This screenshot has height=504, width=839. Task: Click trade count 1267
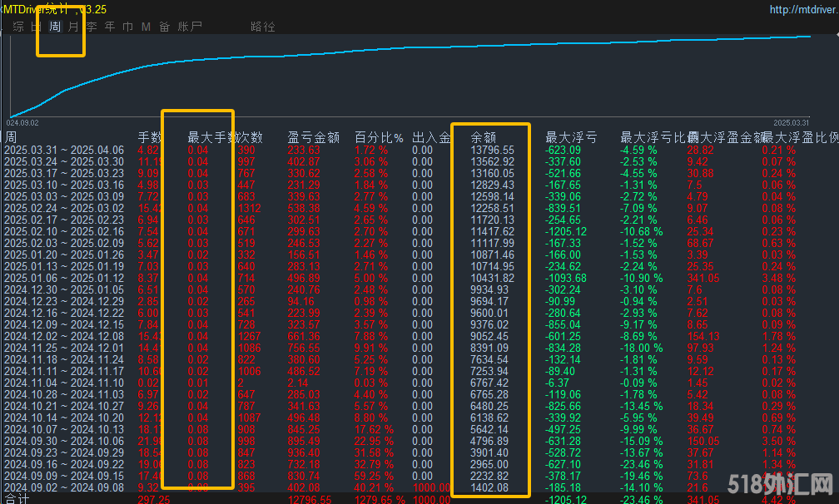(x=250, y=336)
